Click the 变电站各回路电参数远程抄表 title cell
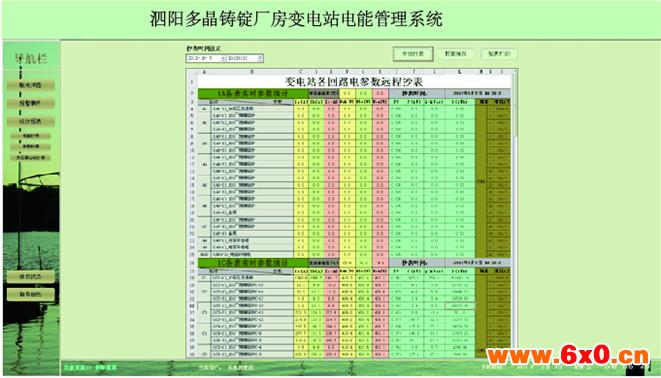This screenshot has width=661, height=378. (354, 82)
